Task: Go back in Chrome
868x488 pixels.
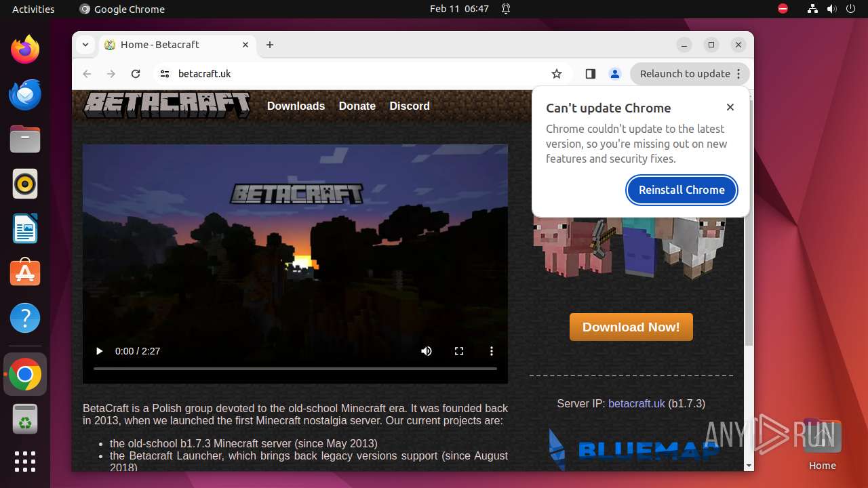Action: coord(87,74)
